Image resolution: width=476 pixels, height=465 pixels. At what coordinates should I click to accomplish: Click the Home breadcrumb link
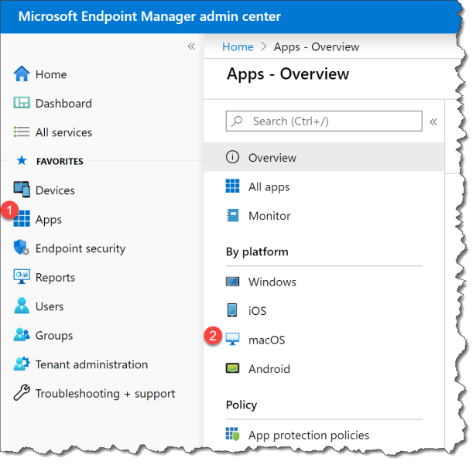(238, 46)
